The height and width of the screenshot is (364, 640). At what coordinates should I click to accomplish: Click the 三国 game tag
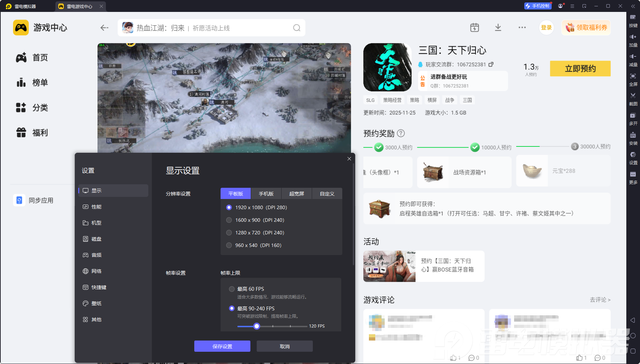[x=467, y=100]
